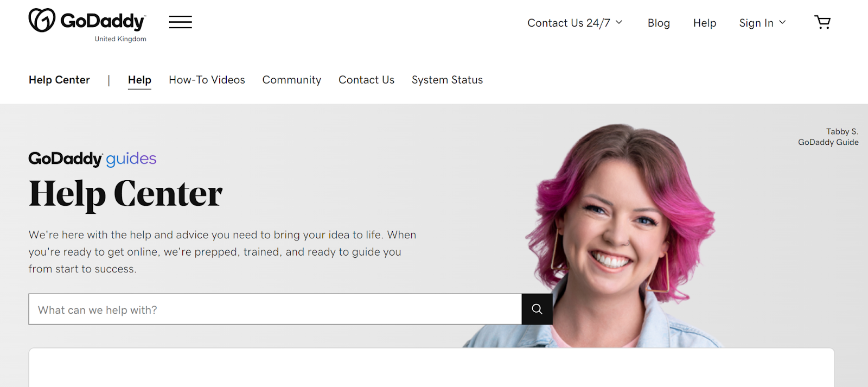This screenshot has height=387, width=868.
Task: Click the bold Help Center navigation link
Action: click(x=59, y=80)
